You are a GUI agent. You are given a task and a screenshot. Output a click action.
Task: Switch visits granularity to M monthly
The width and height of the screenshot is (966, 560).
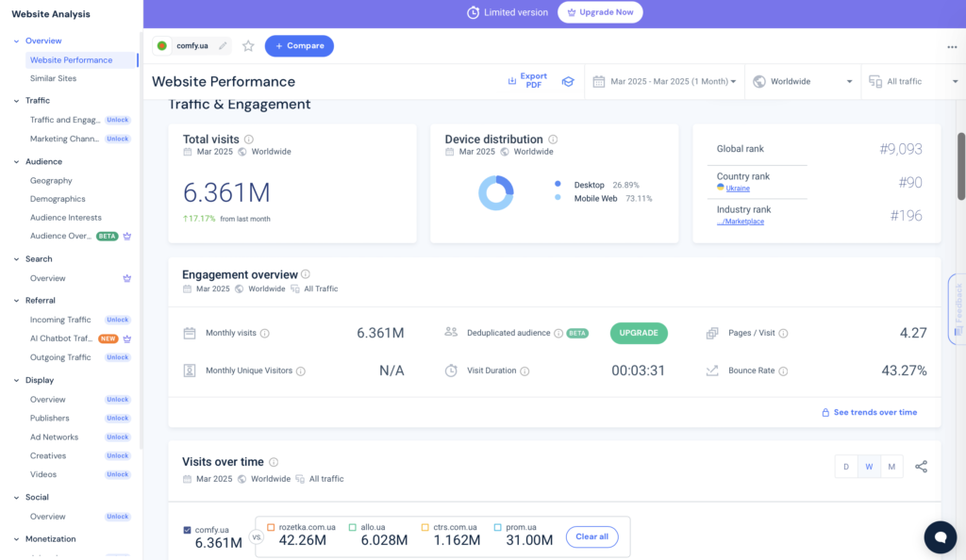[x=891, y=466]
